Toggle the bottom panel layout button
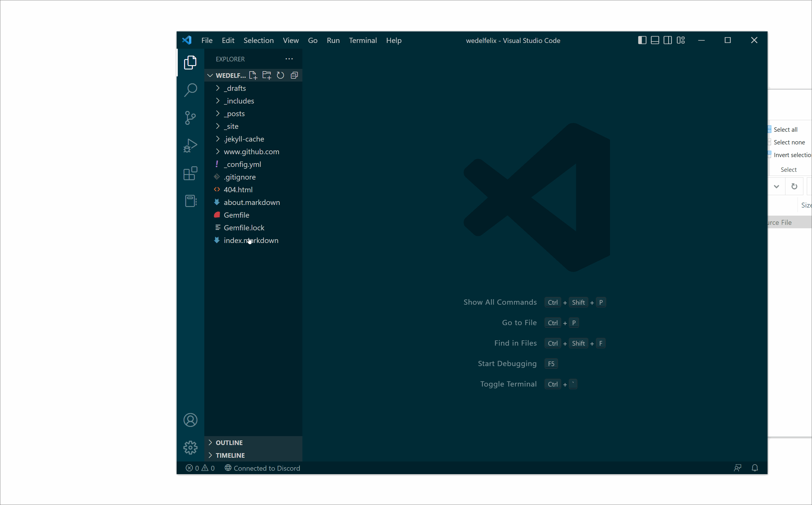812x505 pixels. click(655, 40)
